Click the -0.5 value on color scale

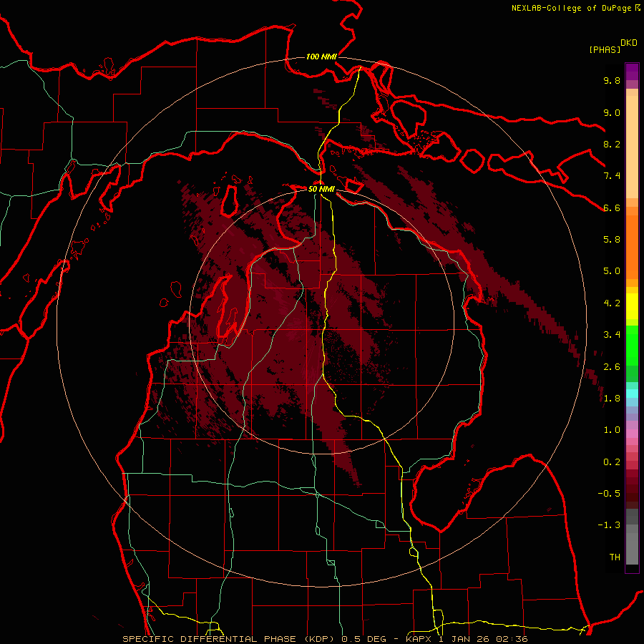609,494
